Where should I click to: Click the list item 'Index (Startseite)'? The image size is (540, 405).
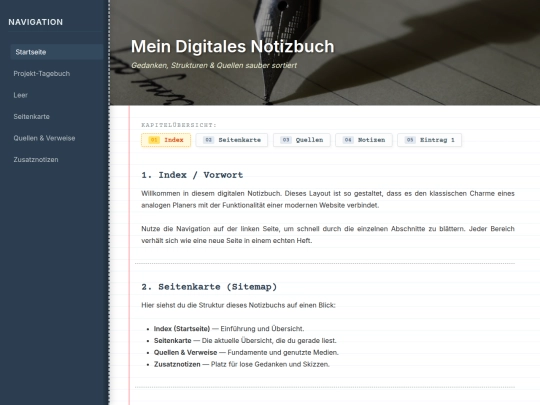click(229, 329)
